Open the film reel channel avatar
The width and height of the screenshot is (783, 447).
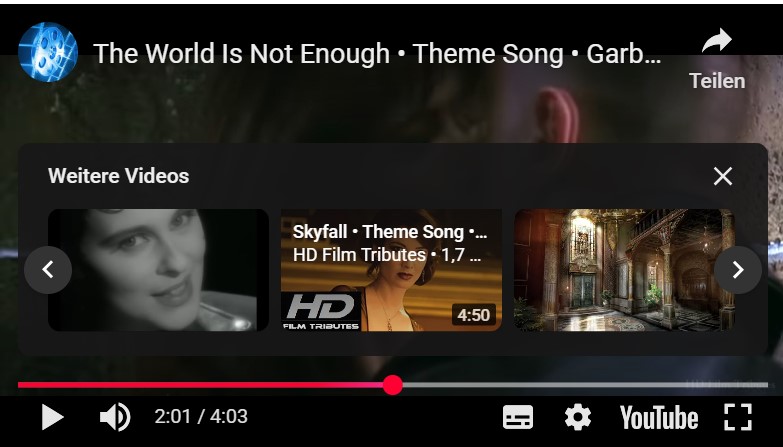pos(48,52)
